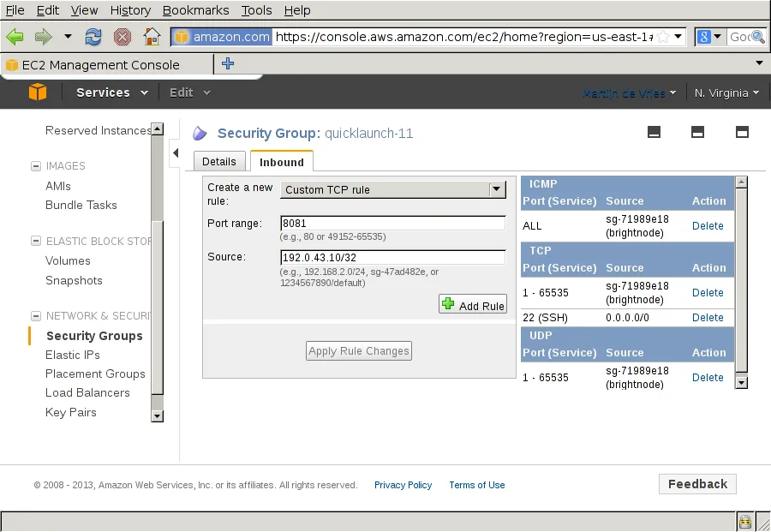Click the AWS orange cube logo
Image resolution: width=771 pixels, height=532 pixels.
[38, 92]
